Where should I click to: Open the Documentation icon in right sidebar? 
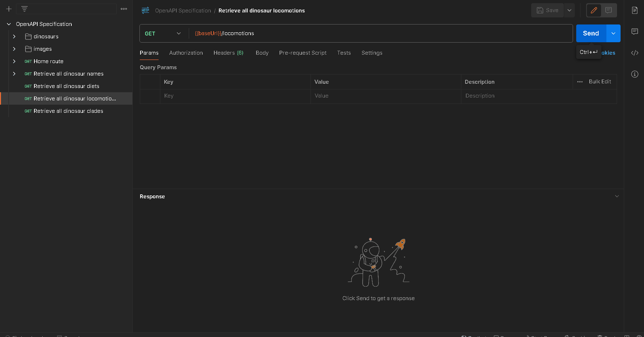tap(635, 10)
